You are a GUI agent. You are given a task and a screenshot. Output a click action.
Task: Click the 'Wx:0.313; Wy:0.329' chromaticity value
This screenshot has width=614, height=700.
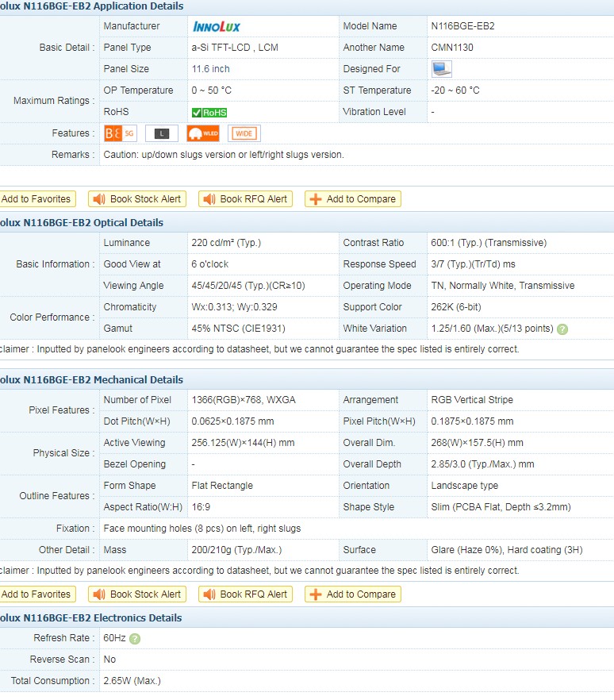pyautogui.click(x=234, y=306)
